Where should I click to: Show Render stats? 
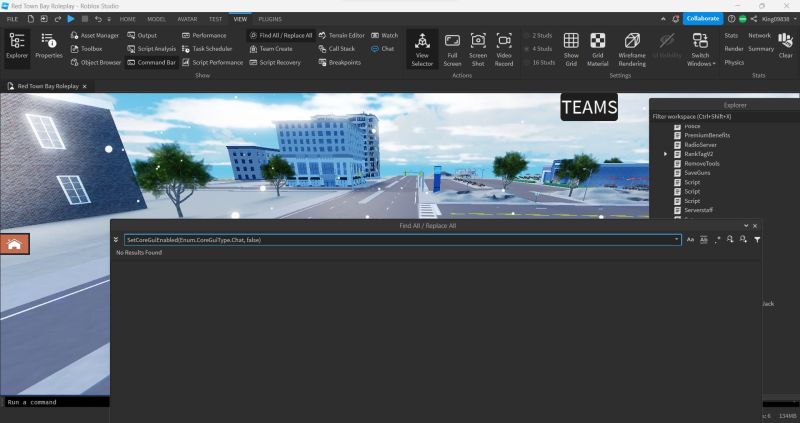tap(734, 49)
